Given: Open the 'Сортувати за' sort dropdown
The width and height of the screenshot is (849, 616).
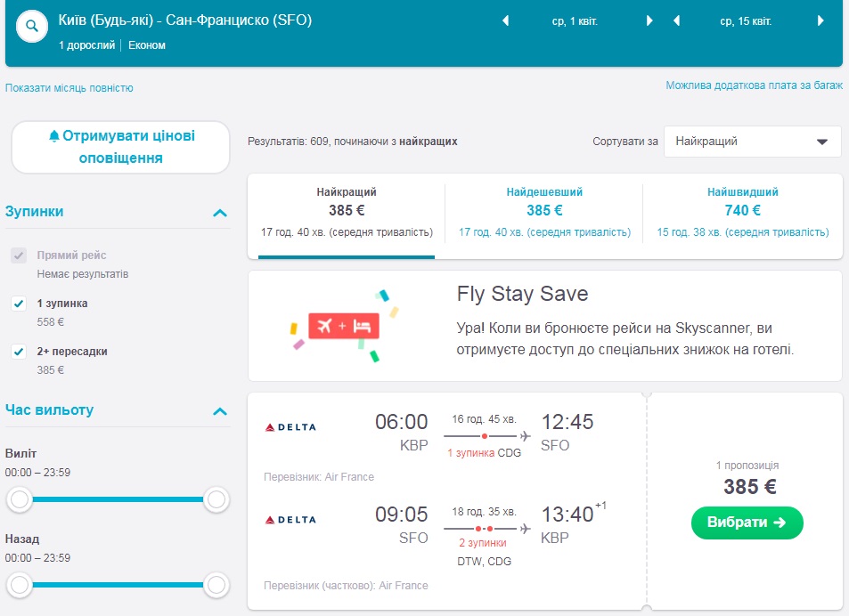Looking at the screenshot, I should pos(752,142).
